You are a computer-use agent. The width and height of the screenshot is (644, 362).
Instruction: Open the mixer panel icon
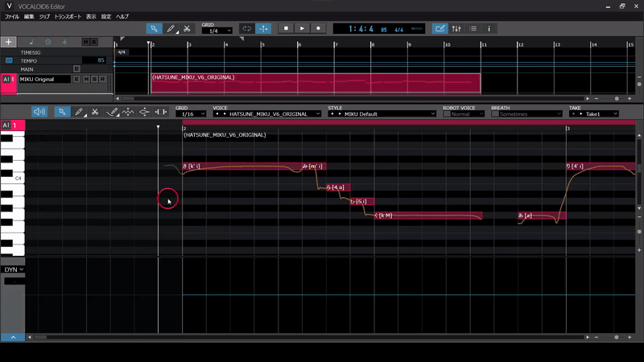(x=456, y=29)
